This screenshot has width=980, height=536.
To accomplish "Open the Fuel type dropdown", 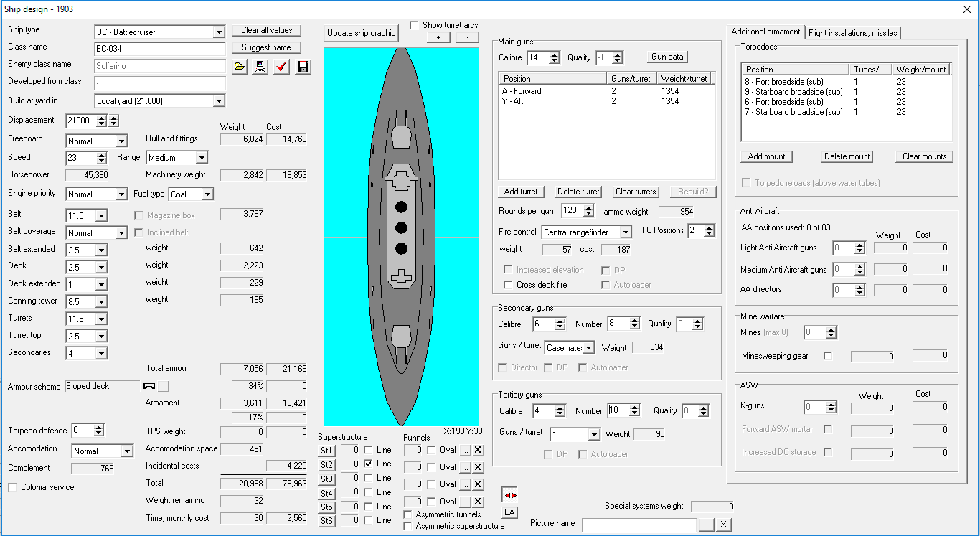I will click(207, 194).
